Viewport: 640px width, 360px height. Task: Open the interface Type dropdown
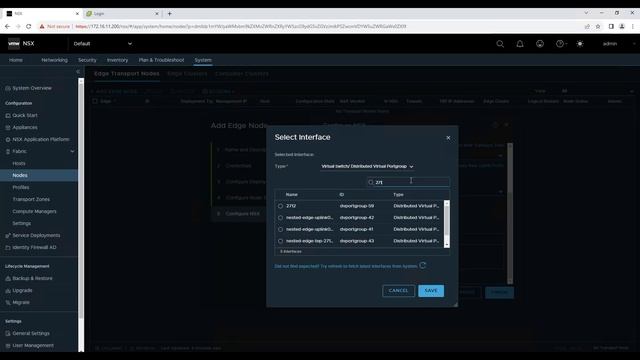(x=367, y=167)
